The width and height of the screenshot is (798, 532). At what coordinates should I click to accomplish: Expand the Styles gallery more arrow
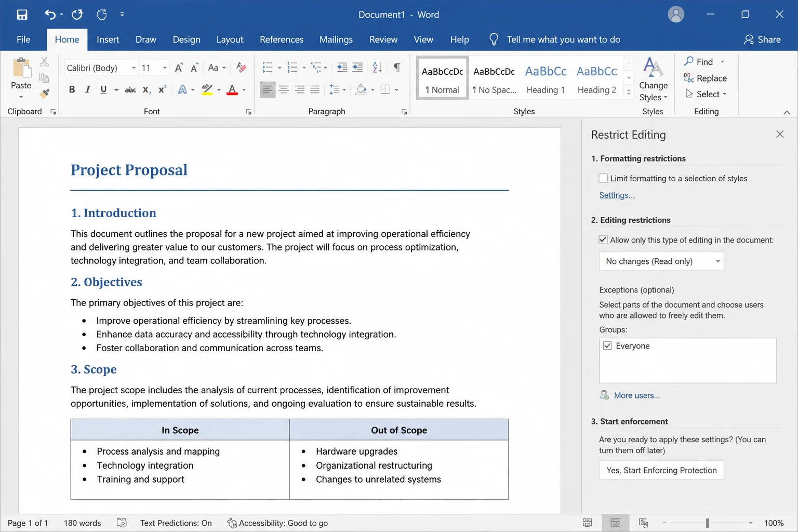(629, 92)
